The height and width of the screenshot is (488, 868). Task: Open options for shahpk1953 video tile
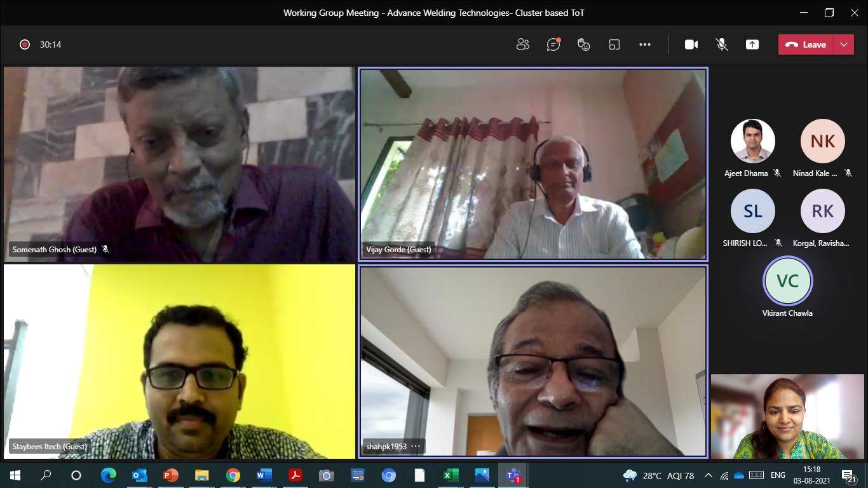pos(416,447)
